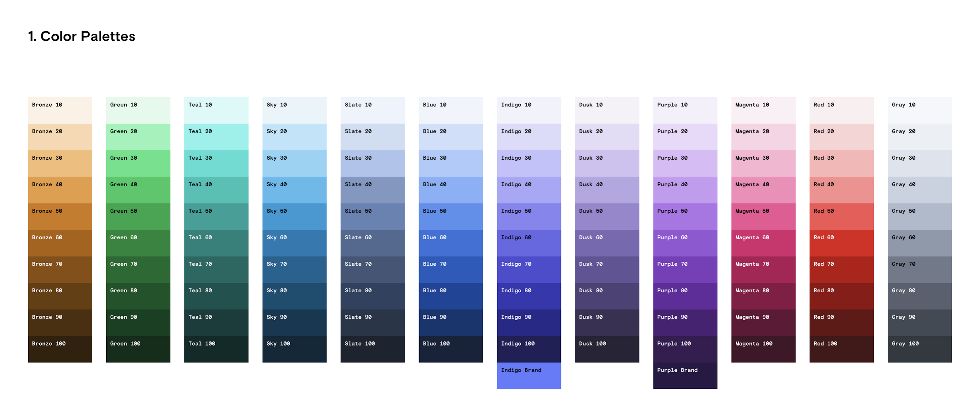The height and width of the screenshot is (417, 980).
Task: Click the Green 50 swatch
Action: [x=138, y=216]
